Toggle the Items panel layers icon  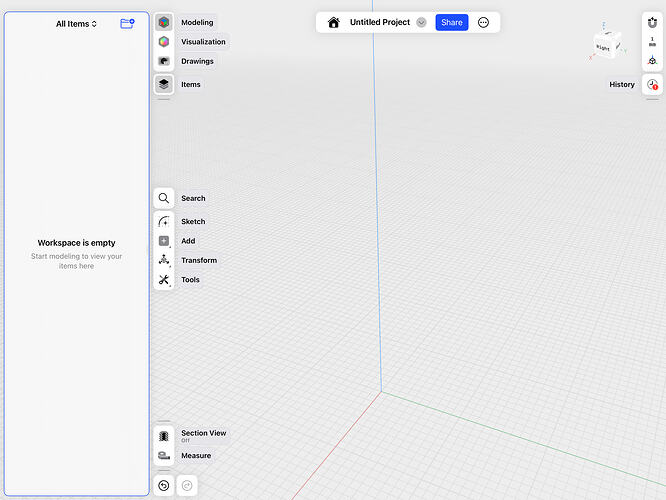point(164,84)
